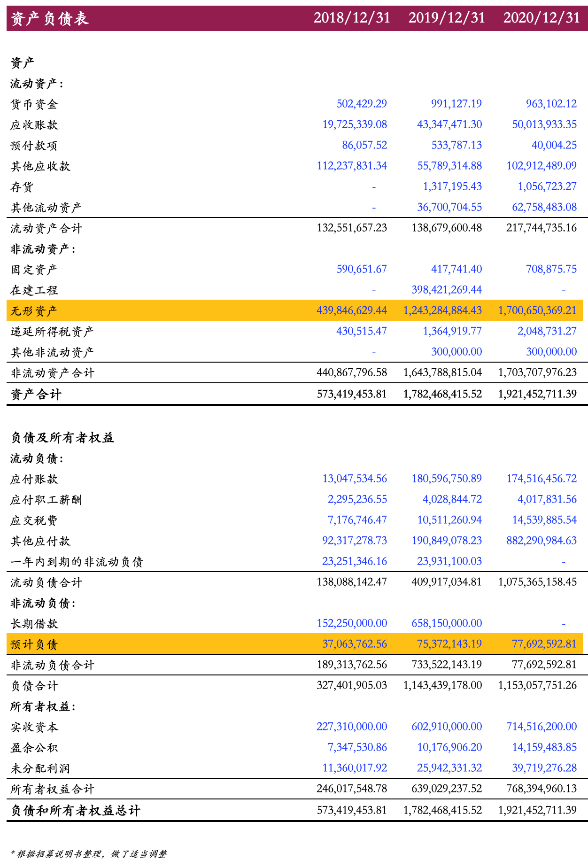Viewport: 588px width, 868px height.
Task: Select the 2019/12/31 column header
Action: (447, 18)
